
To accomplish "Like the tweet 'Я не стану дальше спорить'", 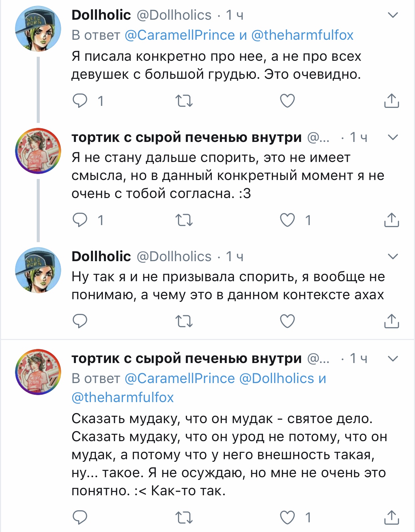I will (287, 220).
